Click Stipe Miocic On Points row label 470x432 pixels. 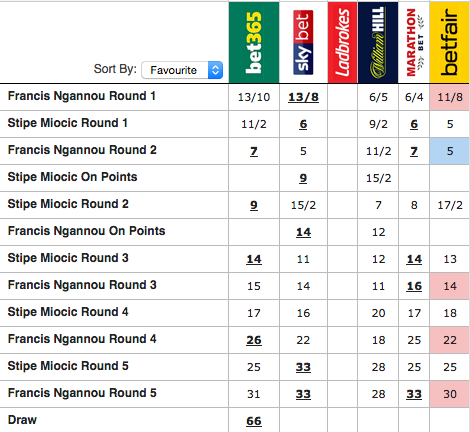click(72, 177)
